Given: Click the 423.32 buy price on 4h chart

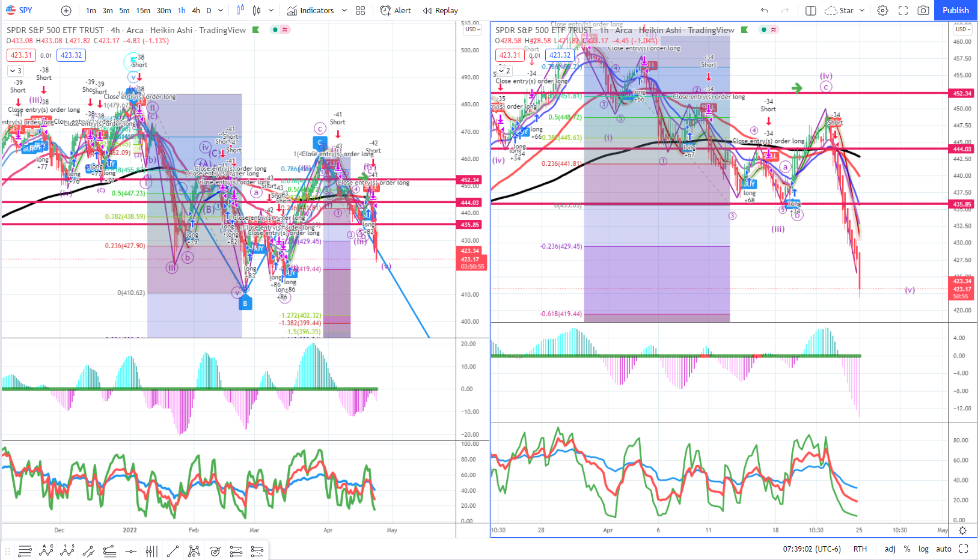Looking at the screenshot, I should (x=71, y=55).
